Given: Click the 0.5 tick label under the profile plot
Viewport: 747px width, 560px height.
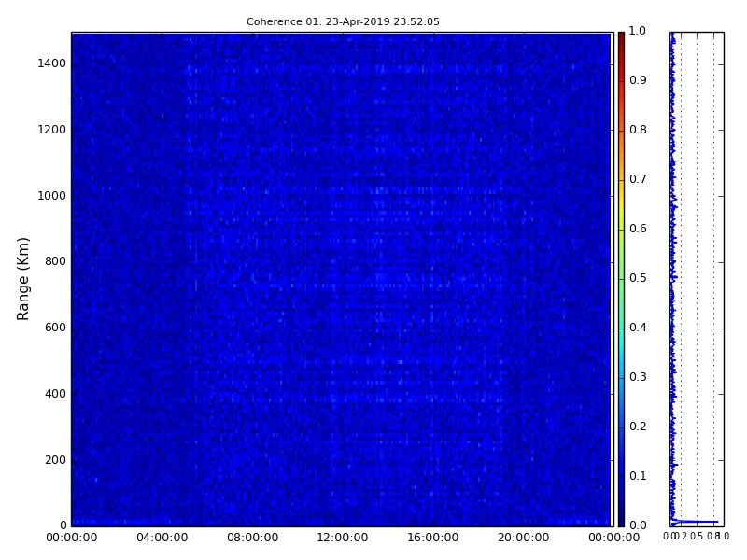Looking at the screenshot, I should 697,536.
